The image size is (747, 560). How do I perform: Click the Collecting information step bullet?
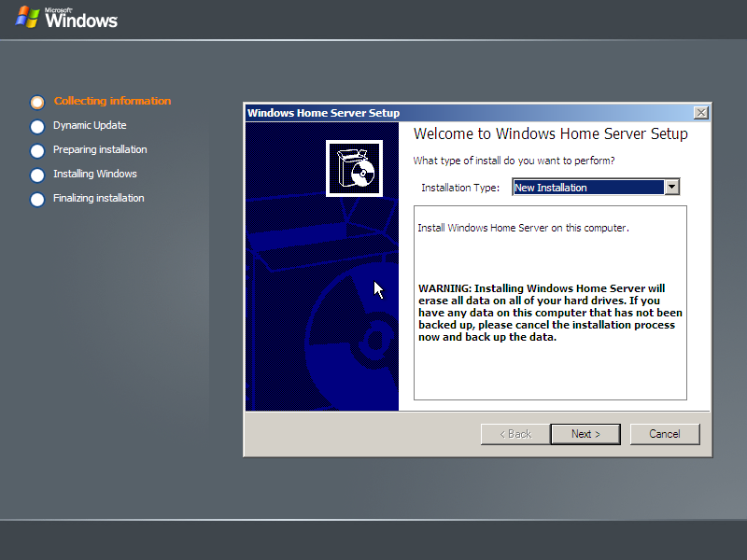pos(37,102)
